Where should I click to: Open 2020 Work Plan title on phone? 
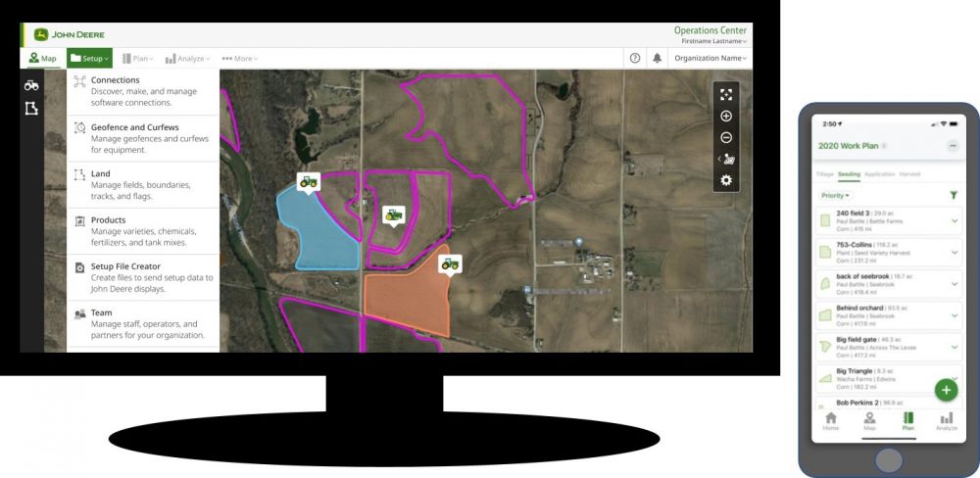tap(848, 146)
